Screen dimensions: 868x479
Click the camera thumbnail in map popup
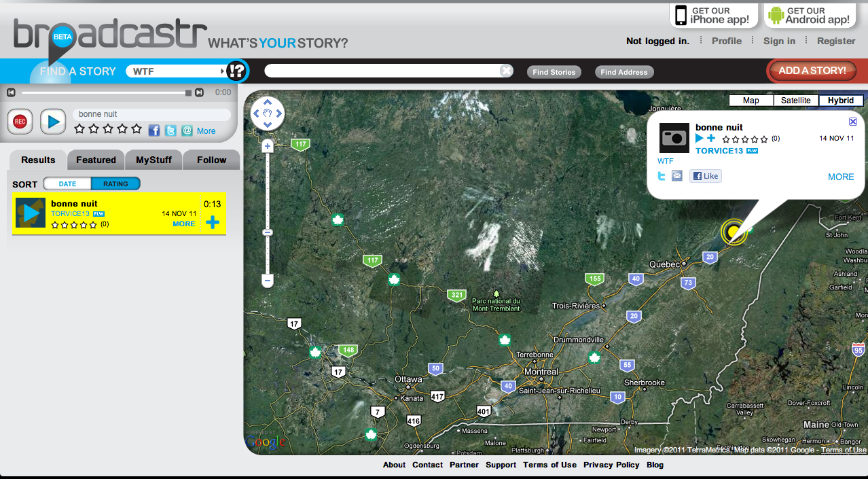click(674, 138)
